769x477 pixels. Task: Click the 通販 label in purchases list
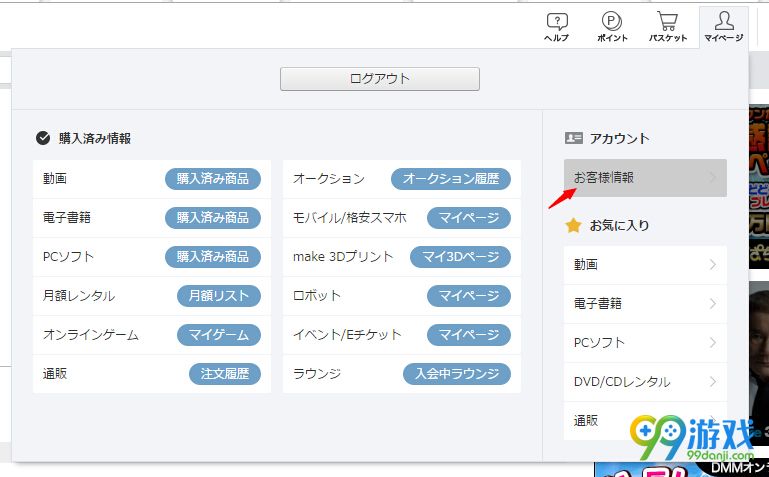click(x=55, y=374)
